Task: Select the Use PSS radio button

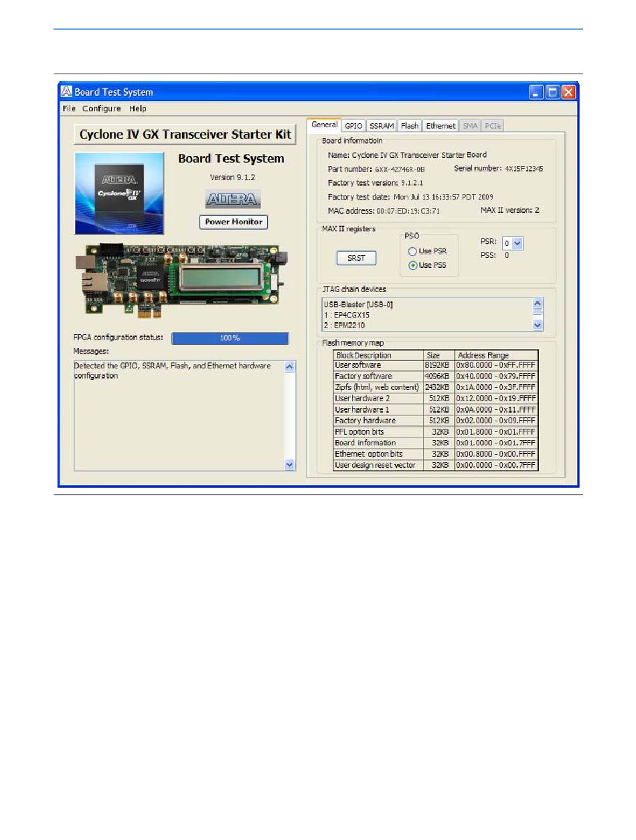Action: coord(412,265)
